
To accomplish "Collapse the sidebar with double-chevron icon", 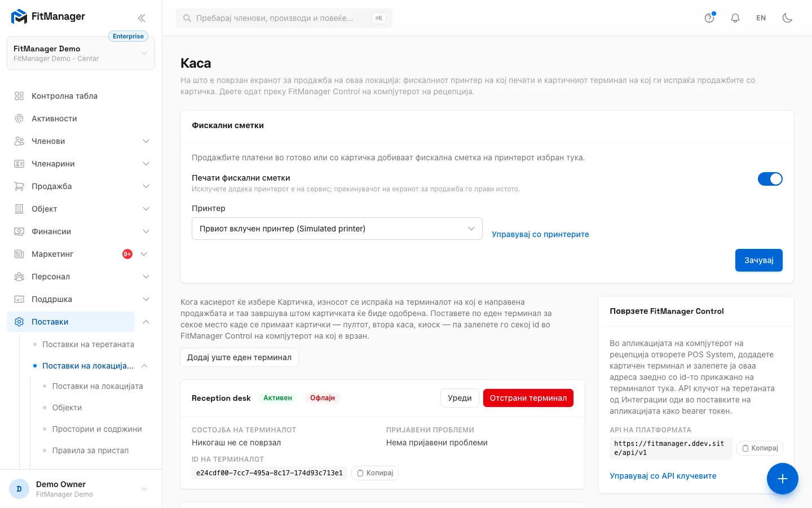I will [x=142, y=18].
